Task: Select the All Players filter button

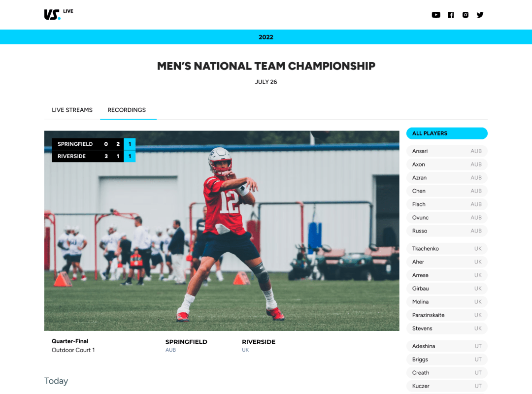Action: coord(447,133)
